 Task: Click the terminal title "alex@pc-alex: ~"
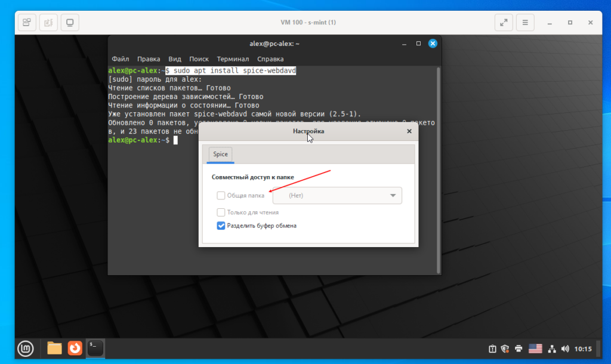pos(274,44)
